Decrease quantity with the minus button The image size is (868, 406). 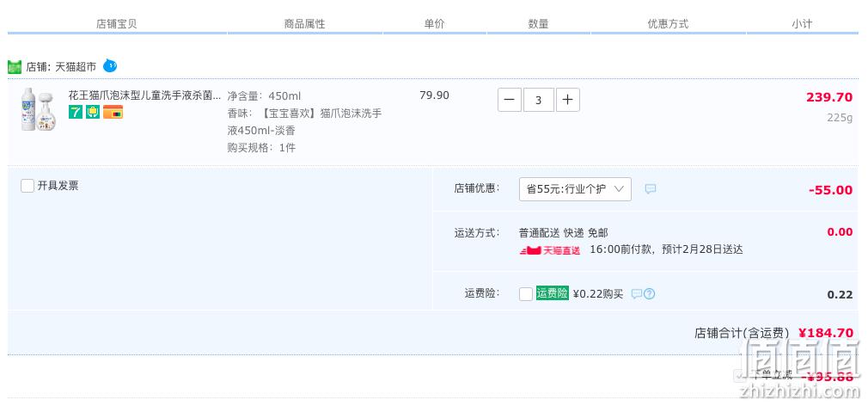510,101
